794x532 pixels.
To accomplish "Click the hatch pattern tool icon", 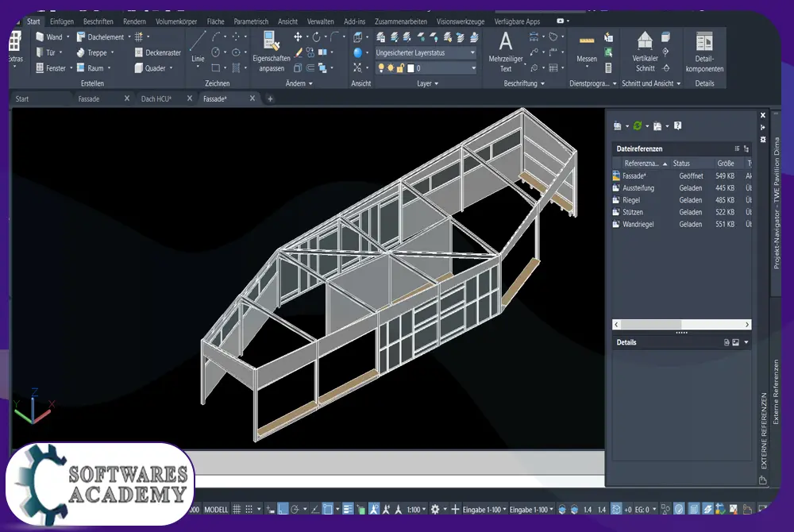I will pyautogui.click(x=236, y=67).
